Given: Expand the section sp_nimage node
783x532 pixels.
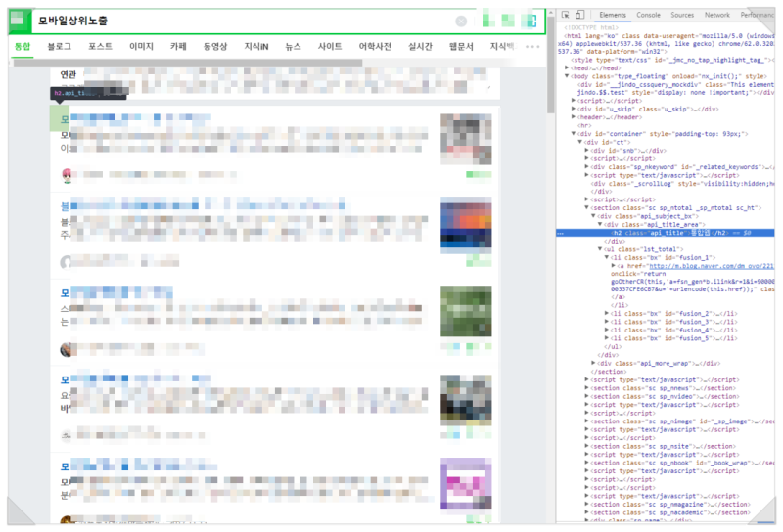Looking at the screenshot, I should [x=586, y=421].
